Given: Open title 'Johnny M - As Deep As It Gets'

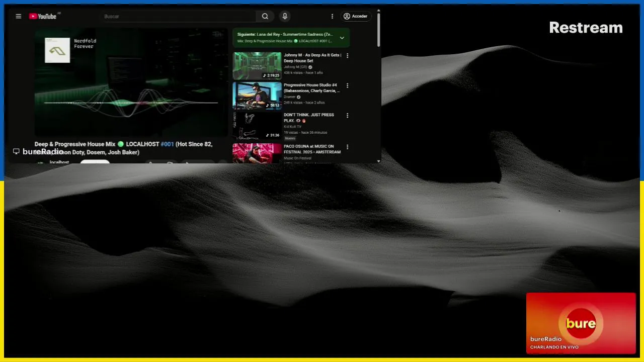Looking at the screenshot, I should click(x=312, y=58).
